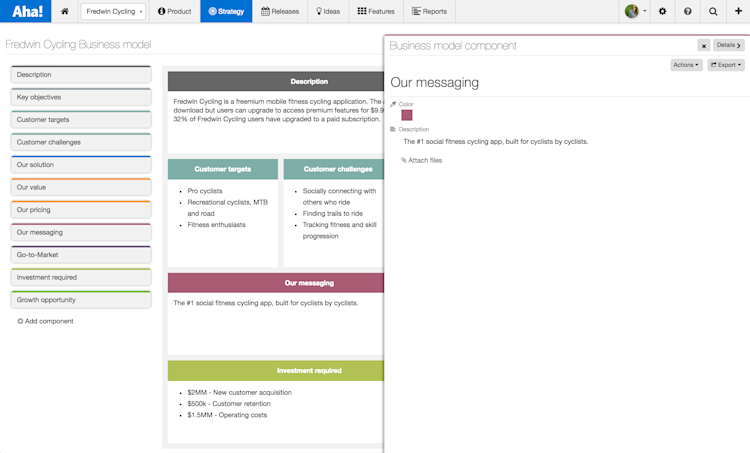
Task: Click the search magnifier icon
Action: pos(713,11)
